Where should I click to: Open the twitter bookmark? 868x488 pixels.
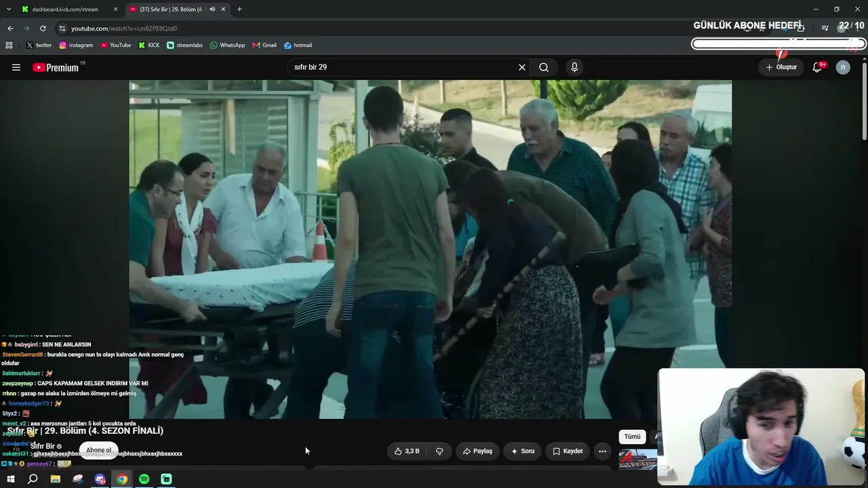pos(39,45)
